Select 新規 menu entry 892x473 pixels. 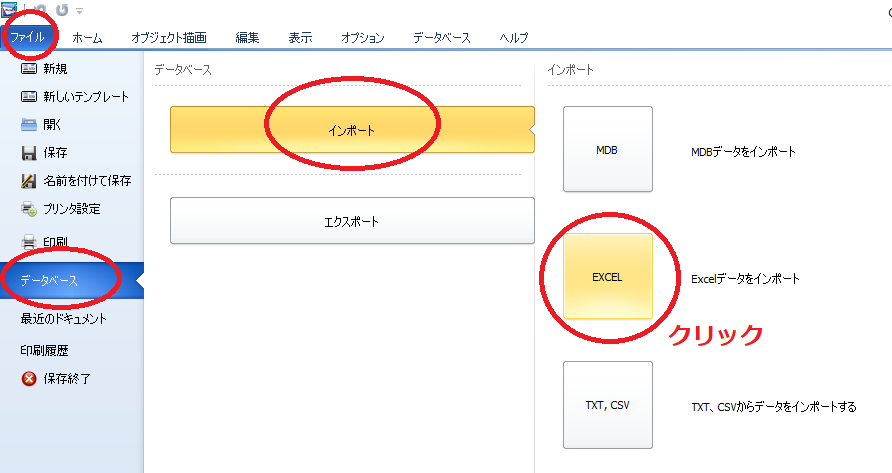(55, 69)
